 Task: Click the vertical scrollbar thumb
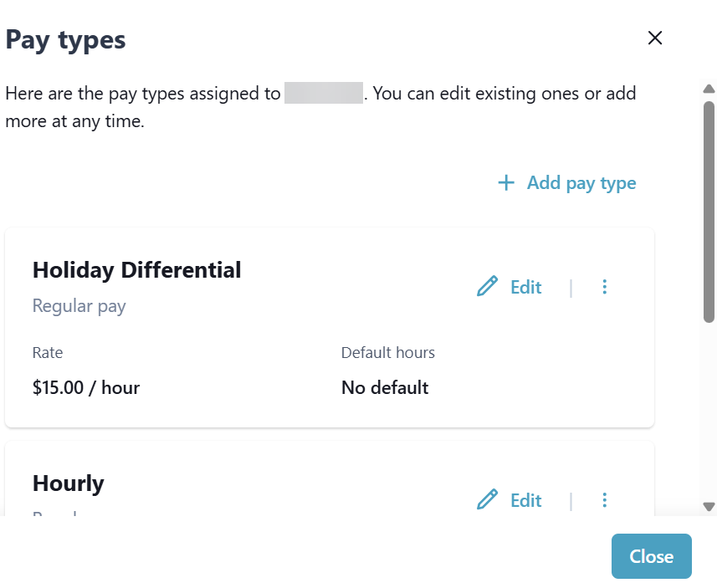pos(709,209)
